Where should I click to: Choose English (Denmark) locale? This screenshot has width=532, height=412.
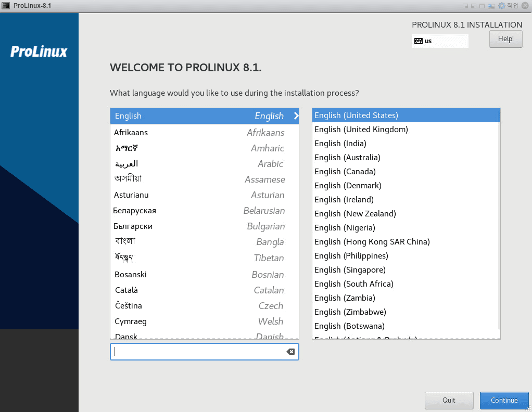coord(406,186)
